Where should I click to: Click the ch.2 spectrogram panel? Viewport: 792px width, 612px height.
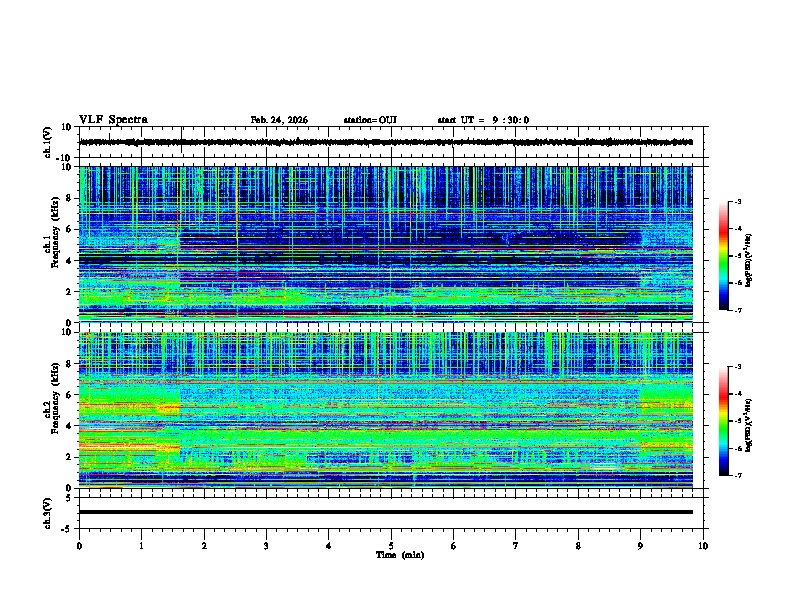pos(386,410)
